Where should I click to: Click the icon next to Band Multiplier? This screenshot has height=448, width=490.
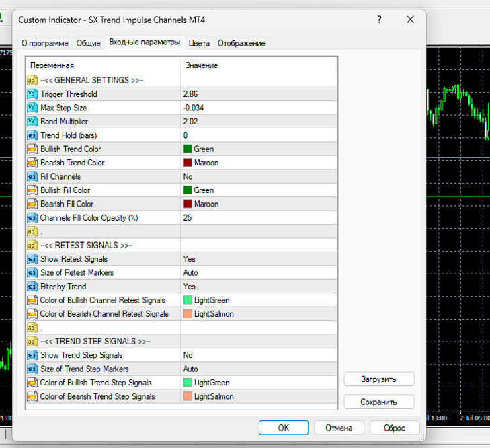[32, 122]
